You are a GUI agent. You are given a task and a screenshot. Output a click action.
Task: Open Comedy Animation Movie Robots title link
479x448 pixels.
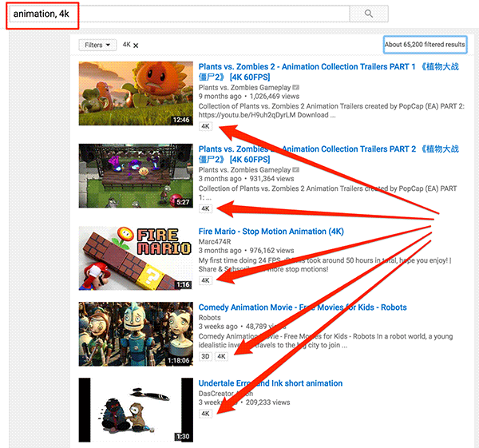coord(303,307)
